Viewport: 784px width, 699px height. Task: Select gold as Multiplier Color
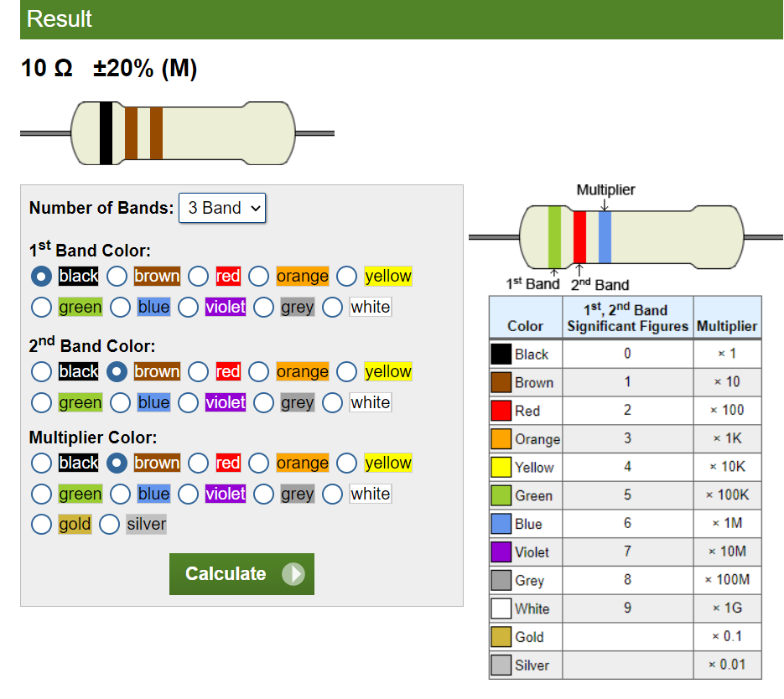click(x=41, y=525)
